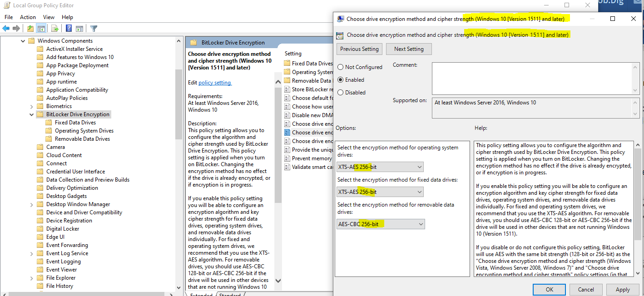Click Operating System folder icon in Setting list
The image size is (644, 296).
coord(287,72)
